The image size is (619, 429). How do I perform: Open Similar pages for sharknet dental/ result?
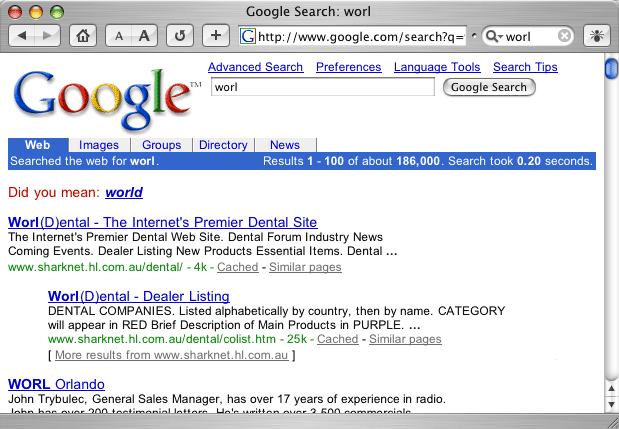pos(305,267)
